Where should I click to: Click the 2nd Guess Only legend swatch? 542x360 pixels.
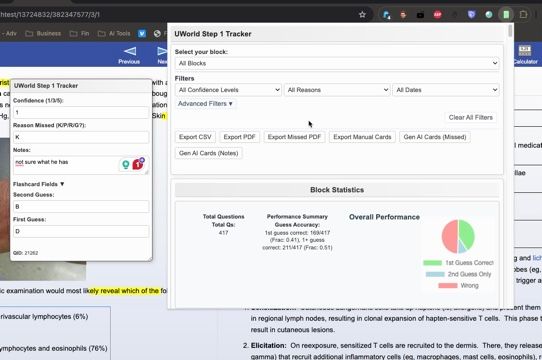point(435,274)
